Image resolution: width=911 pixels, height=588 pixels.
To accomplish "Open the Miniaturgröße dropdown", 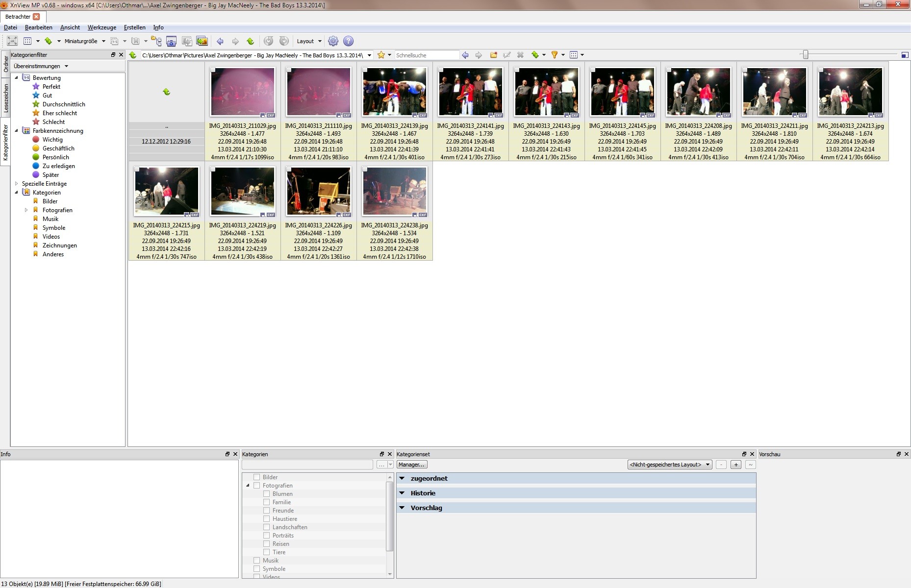I will click(x=85, y=41).
